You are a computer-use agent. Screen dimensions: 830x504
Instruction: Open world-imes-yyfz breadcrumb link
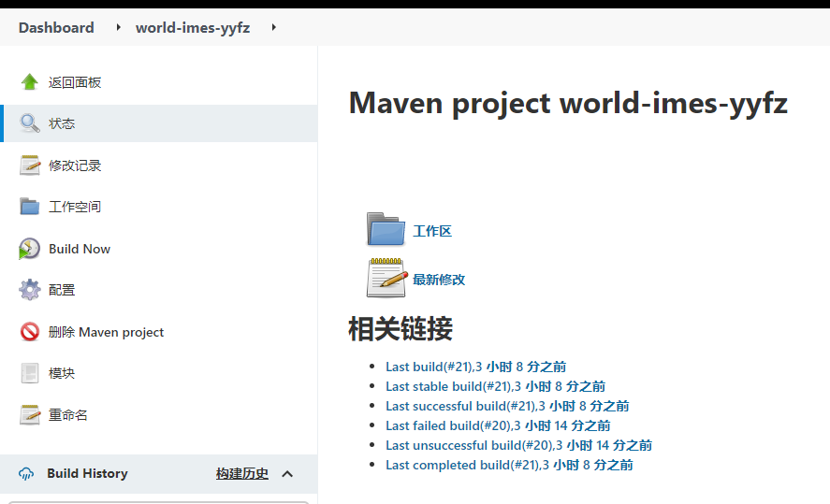[193, 27]
